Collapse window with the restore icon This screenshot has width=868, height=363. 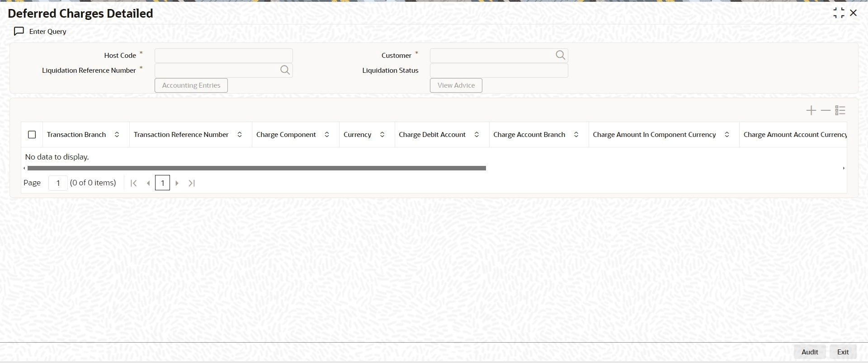coord(839,13)
